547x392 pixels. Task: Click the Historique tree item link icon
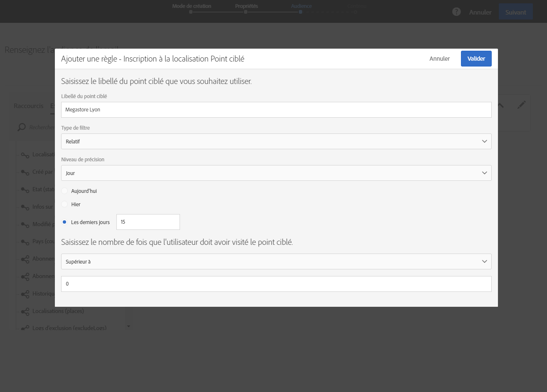tap(25, 293)
